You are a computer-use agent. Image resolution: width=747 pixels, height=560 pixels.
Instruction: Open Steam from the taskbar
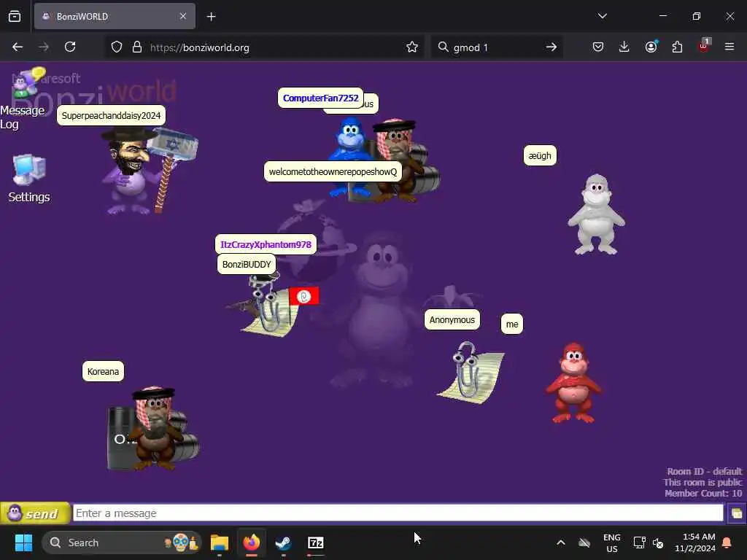tap(284, 542)
